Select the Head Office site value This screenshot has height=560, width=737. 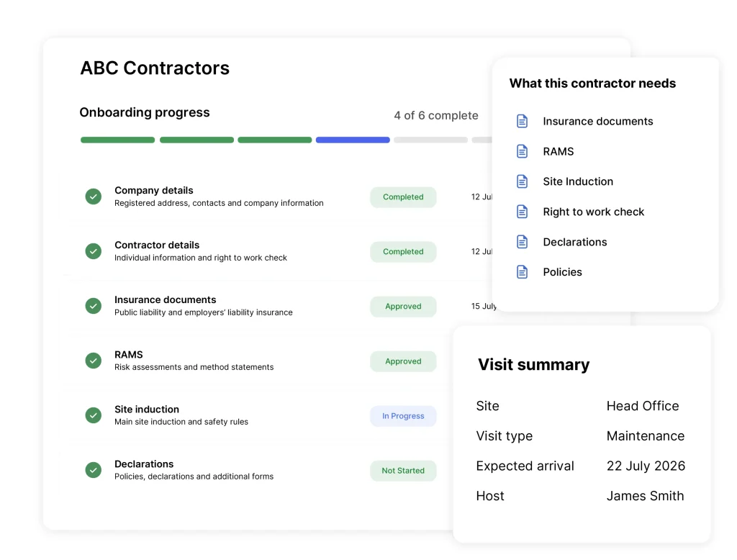coord(643,406)
